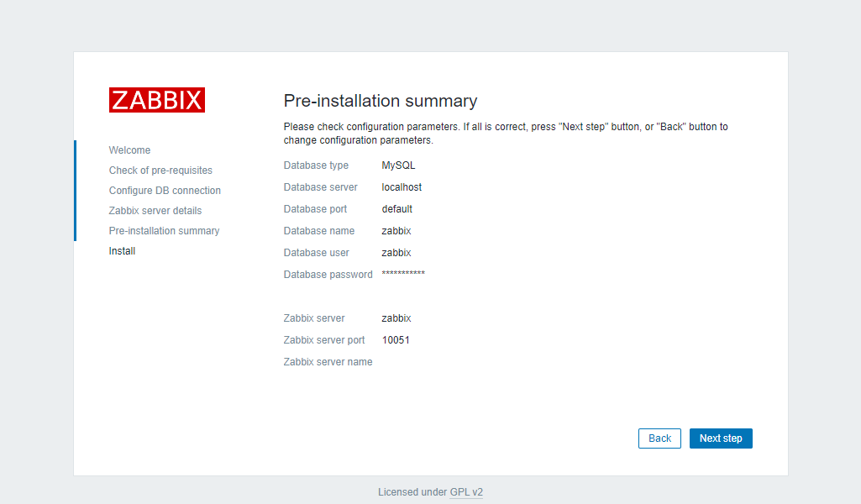Click the masked database password value
Viewport: 861px width, 504px height.
coord(403,273)
